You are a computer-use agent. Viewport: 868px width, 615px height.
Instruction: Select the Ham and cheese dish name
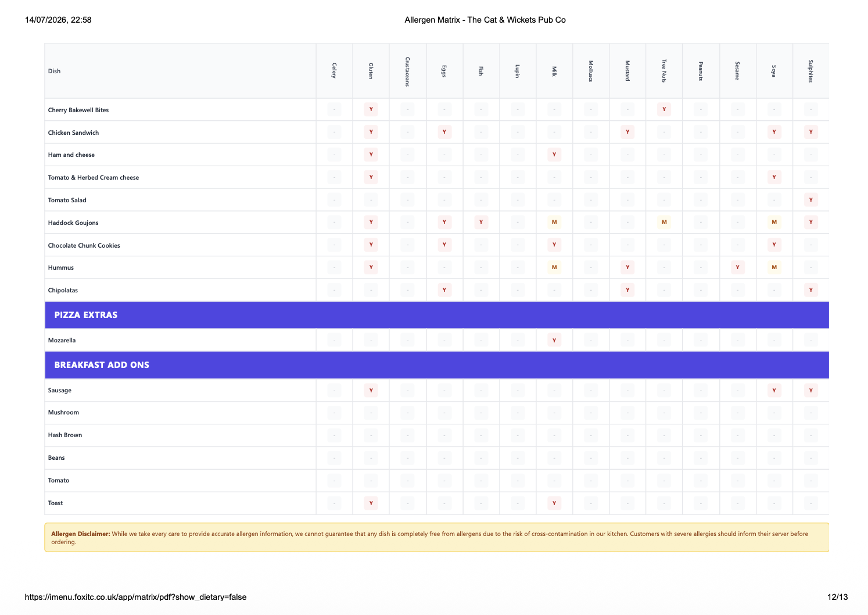(71, 155)
